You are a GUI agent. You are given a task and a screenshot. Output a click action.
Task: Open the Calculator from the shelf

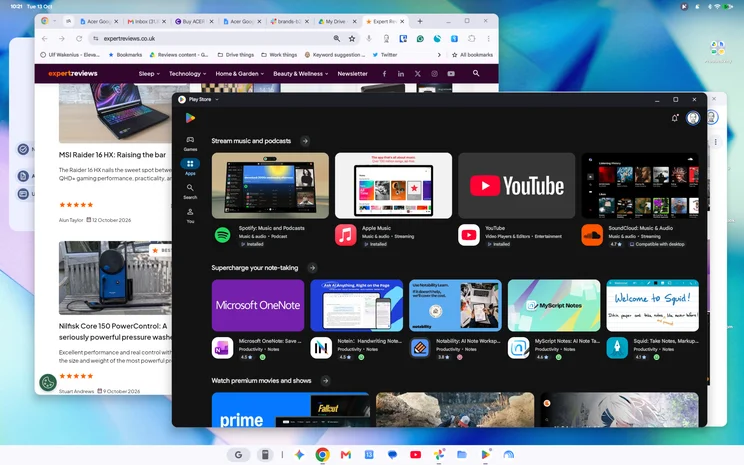point(266,455)
